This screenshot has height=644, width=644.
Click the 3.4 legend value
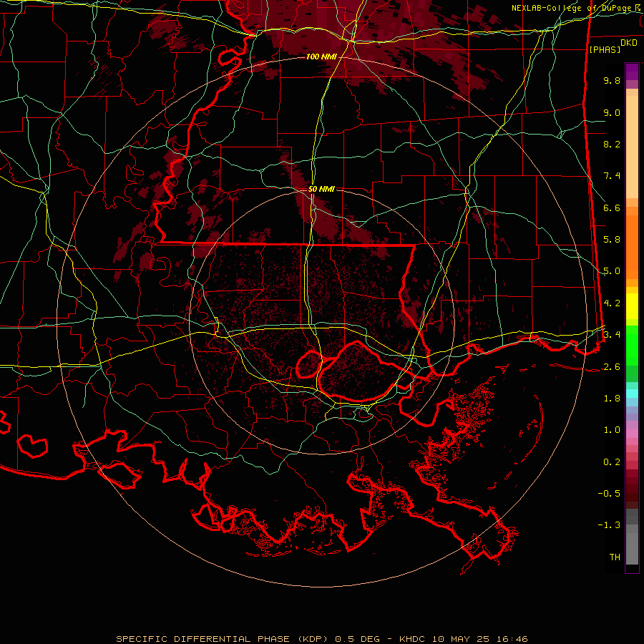pyautogui.click(x=612, y=334)
